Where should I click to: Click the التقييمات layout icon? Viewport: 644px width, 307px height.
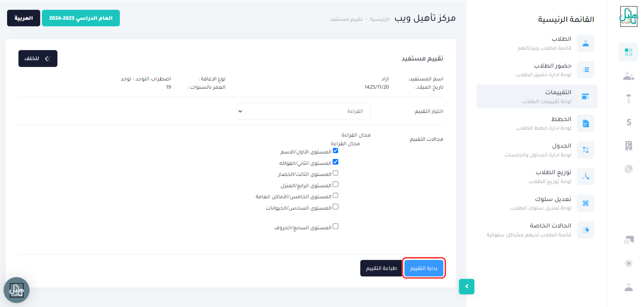pos(586,96)
